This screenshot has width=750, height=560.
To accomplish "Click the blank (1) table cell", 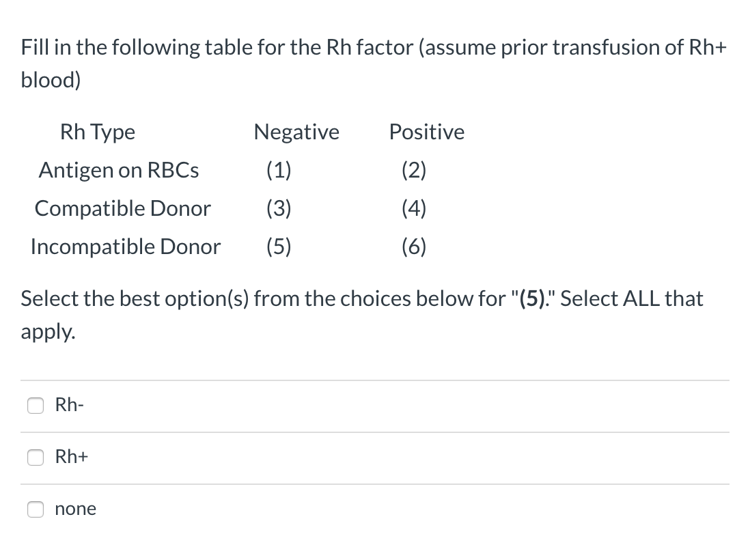I will 279,171.
